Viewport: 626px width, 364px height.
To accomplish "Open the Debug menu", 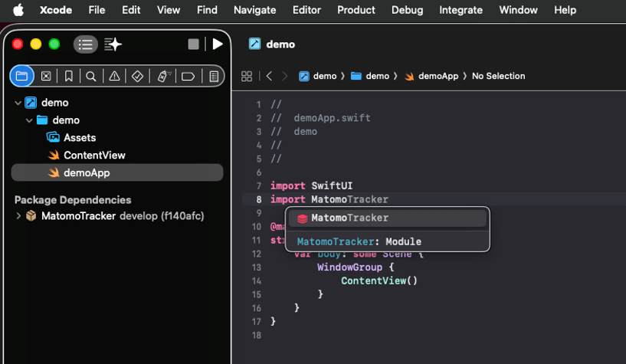I will tap(407, 10).
